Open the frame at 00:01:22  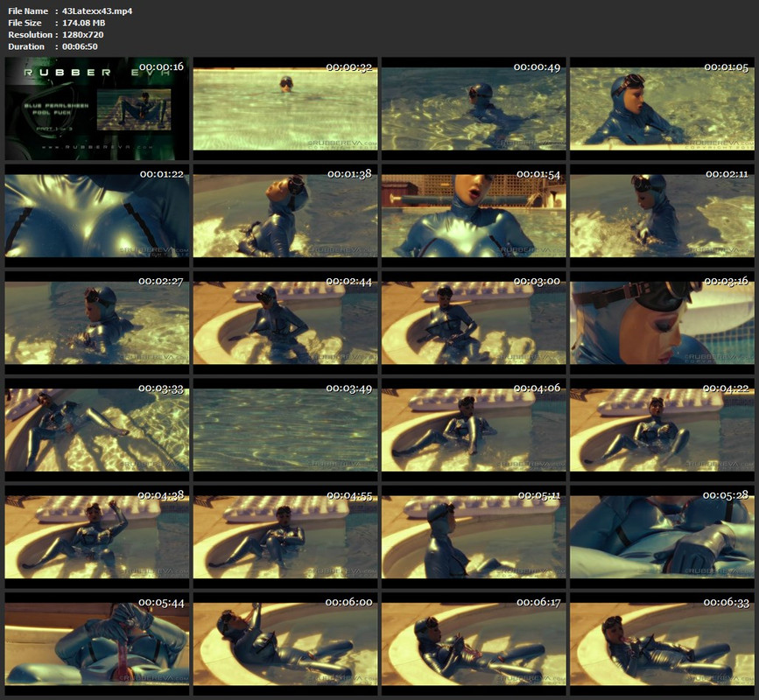pos(97,216)
